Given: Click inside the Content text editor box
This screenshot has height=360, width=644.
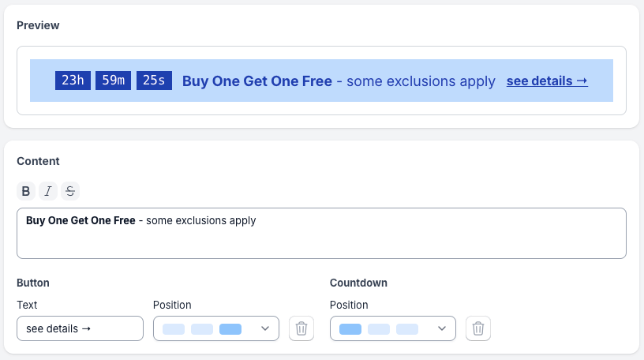Looking at the screenshot, I should point(321,241).
